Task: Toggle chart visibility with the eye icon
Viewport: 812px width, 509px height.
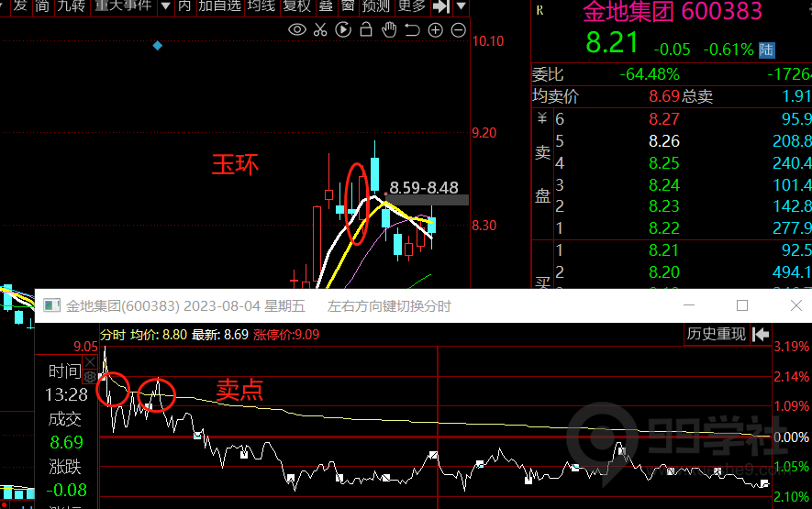Action: click(x=296, y=30)
